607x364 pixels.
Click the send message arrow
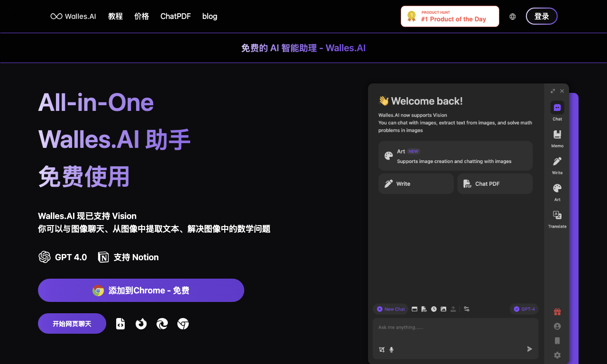point(530,349)
